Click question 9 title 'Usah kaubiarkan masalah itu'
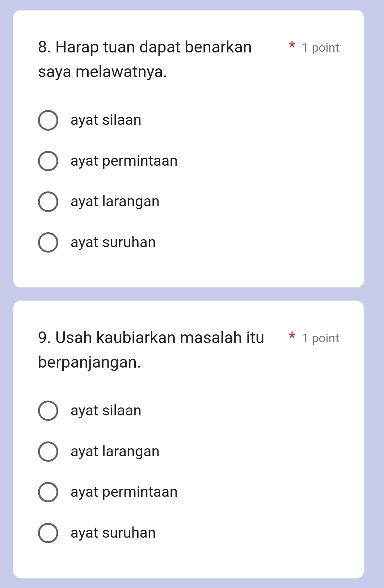This screenshot has width=384, height=588. coord(151,338)
